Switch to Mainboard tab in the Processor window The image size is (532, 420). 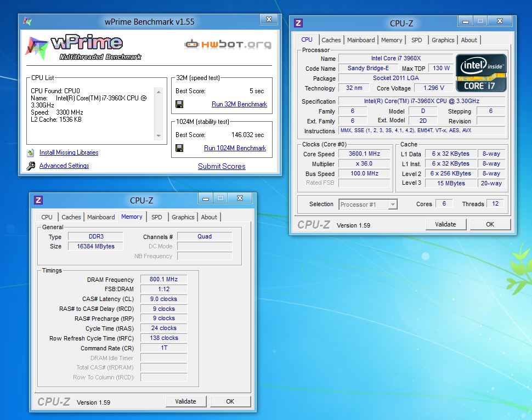click(x=361, y=40)
